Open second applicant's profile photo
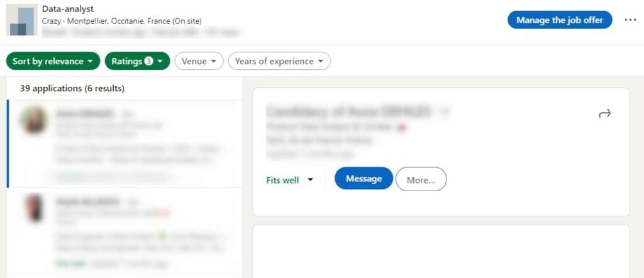644x278 pixels. pyautogui.click(x=34, y=208)
